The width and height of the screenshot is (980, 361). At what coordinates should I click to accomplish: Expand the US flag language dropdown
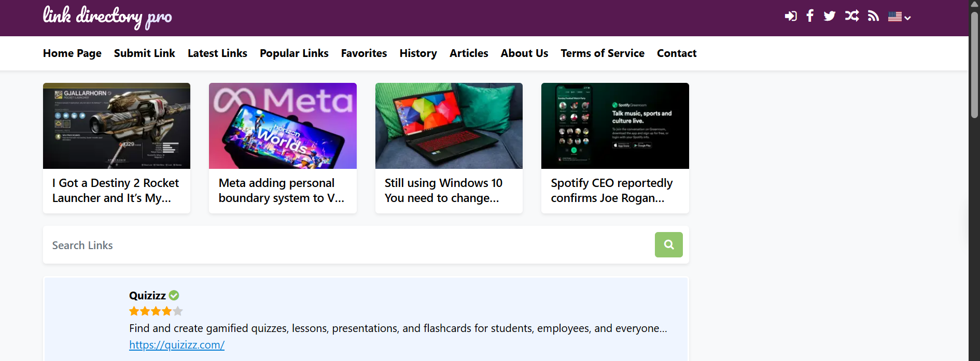click(899, 17)
